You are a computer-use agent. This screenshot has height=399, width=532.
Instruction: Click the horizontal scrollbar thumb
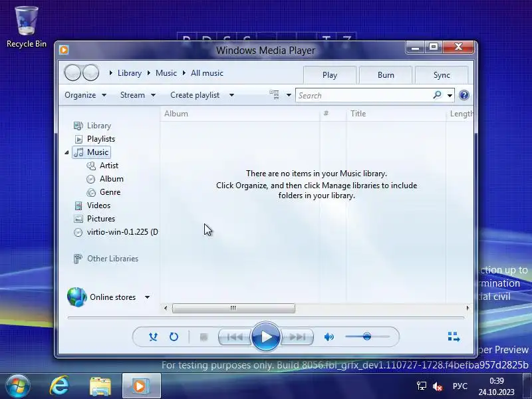point(233,308)
